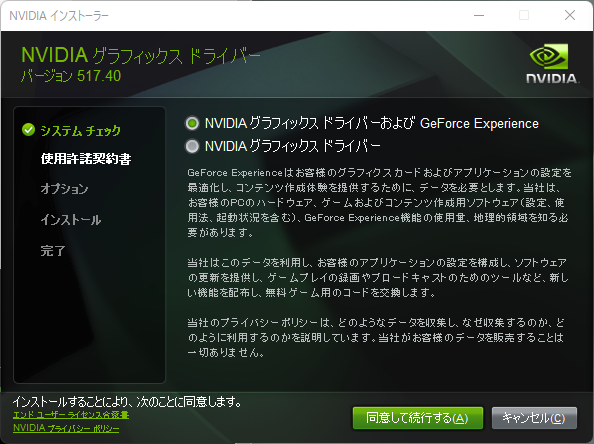
Task: Close the NVIDIA installer window
Action: pos(570,16)
